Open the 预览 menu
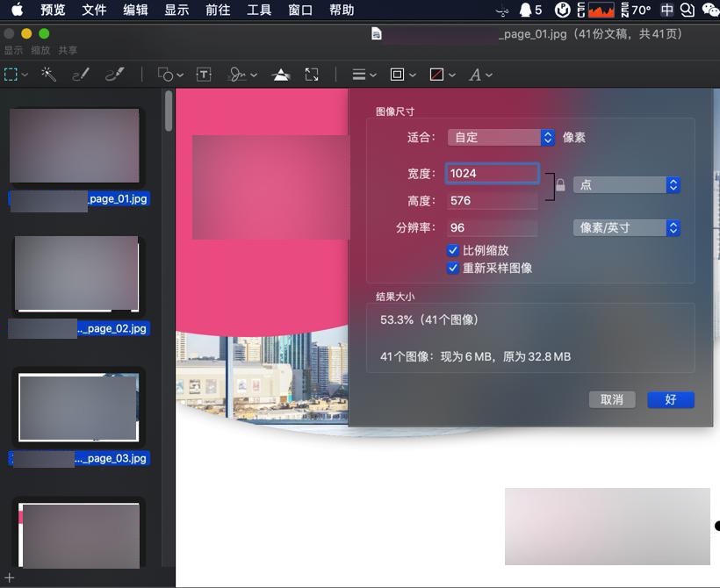The width and height of the screenshot is (720, 588). pos(53,10)
